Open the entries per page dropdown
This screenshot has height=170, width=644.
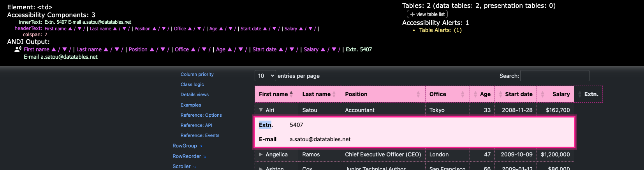266,76
